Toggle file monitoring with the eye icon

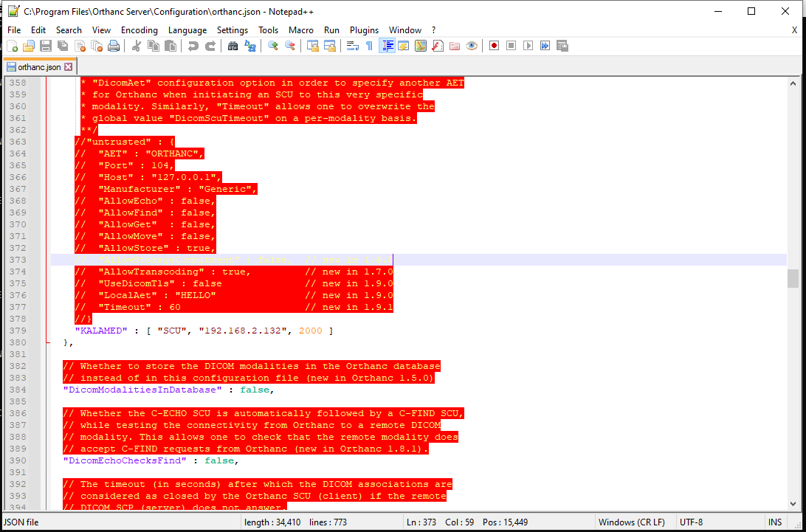(472, 46)
